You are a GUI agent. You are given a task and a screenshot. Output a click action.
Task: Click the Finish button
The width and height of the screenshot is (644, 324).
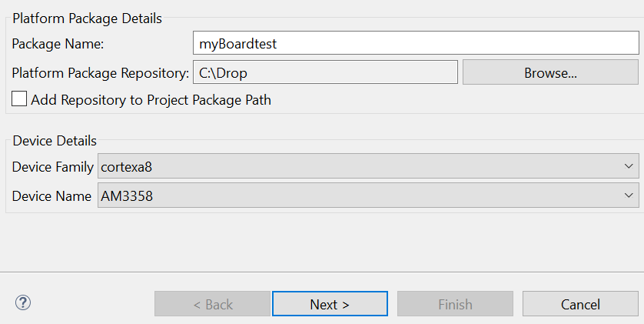pos(455,305)
